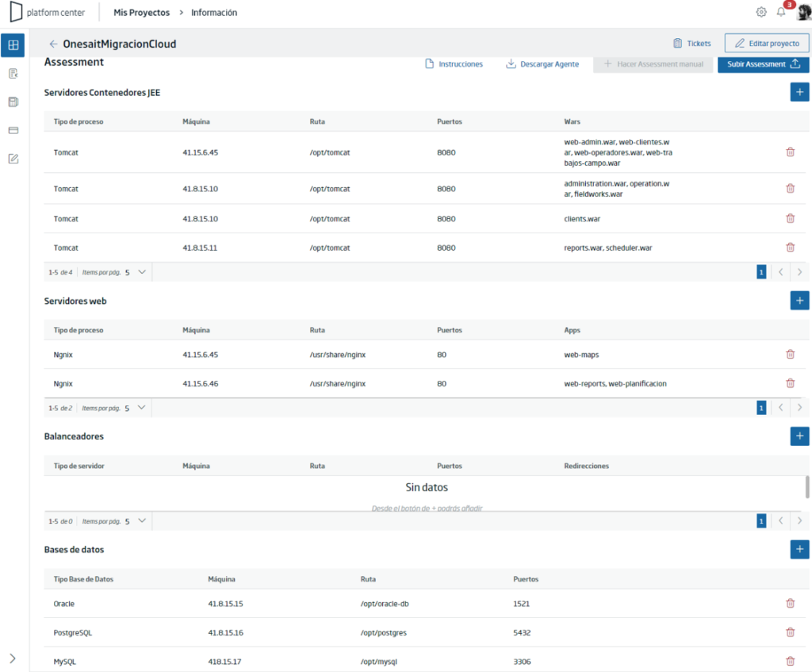Delete Nginx row with web-maps
812x672 pixels.
(x=791, y=355)
